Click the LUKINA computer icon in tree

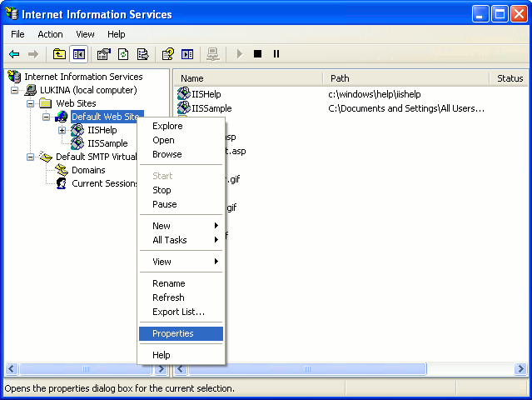pyautogui.click(x=31, y=90)
